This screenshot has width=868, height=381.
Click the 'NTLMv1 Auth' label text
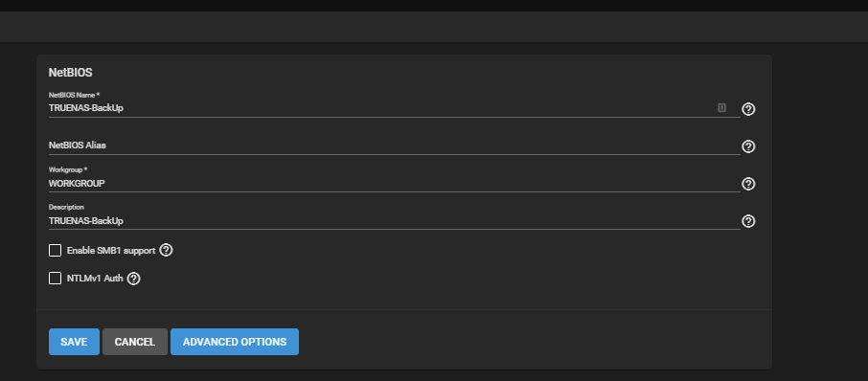click(95, 279)
